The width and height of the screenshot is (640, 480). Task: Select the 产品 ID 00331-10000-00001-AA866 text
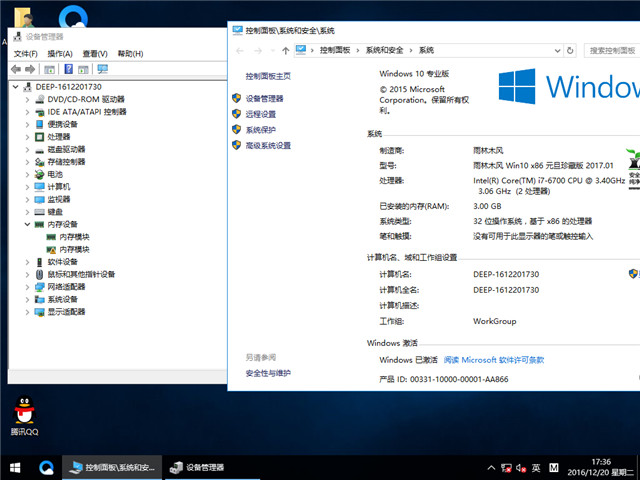click(444, 379)
